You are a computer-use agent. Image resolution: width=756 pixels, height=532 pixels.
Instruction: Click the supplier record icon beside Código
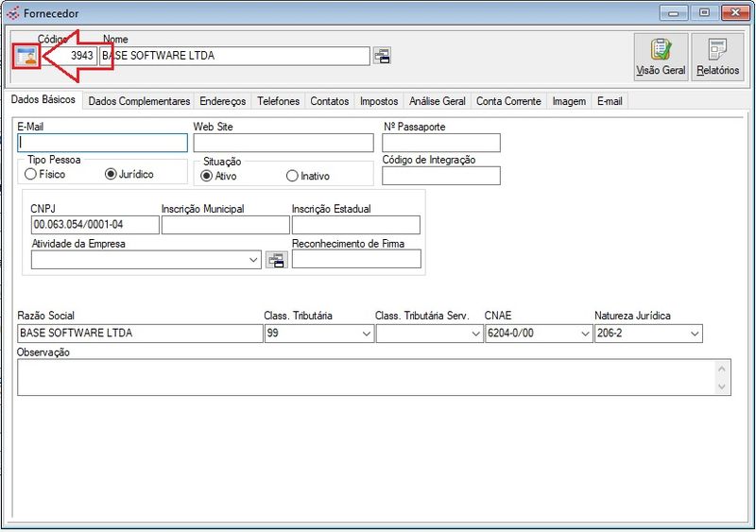[x=26, y=56]
